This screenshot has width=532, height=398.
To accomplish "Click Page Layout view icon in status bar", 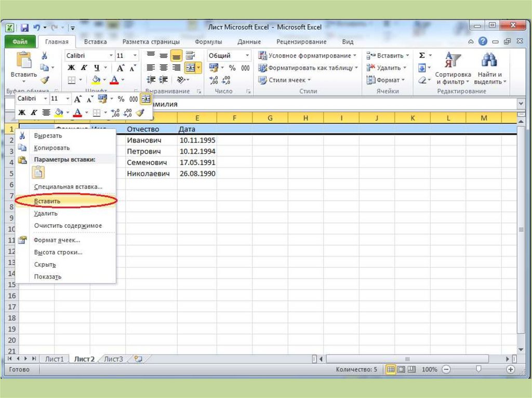I will tap(401, 369).
